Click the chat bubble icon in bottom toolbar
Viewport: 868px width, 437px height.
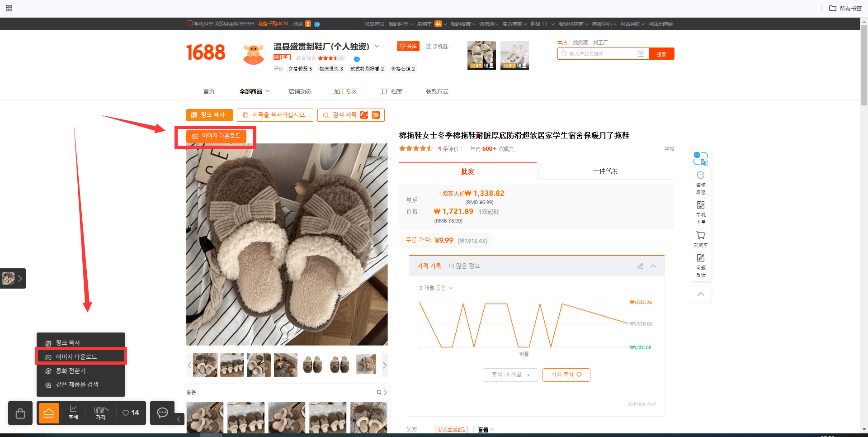pos(162,413)
